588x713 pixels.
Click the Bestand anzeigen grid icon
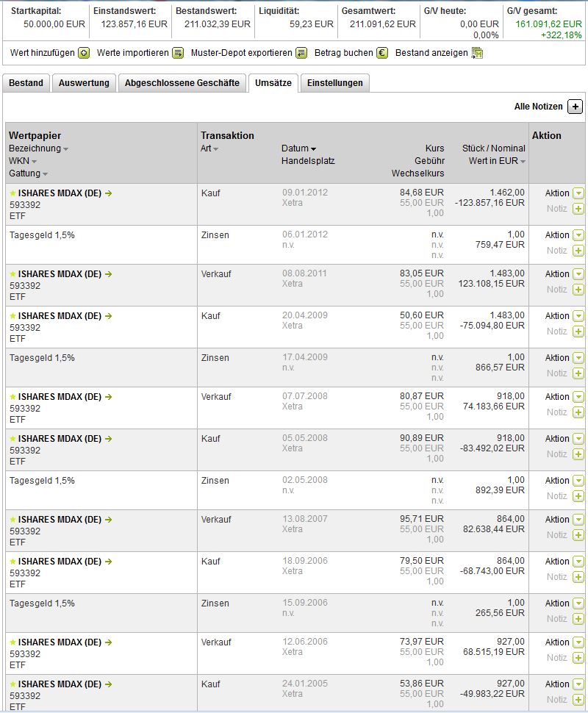pos(477,53)
